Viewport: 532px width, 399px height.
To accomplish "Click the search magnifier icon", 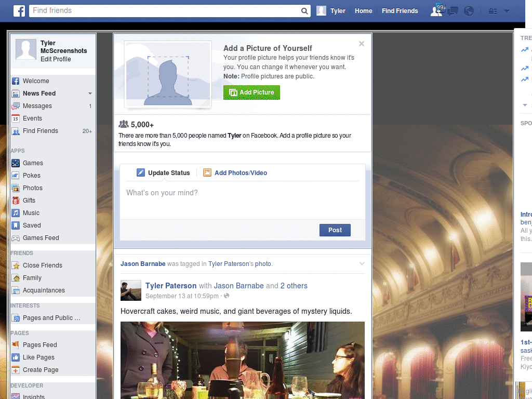I will pyautogui.click(x=304, y=11).
